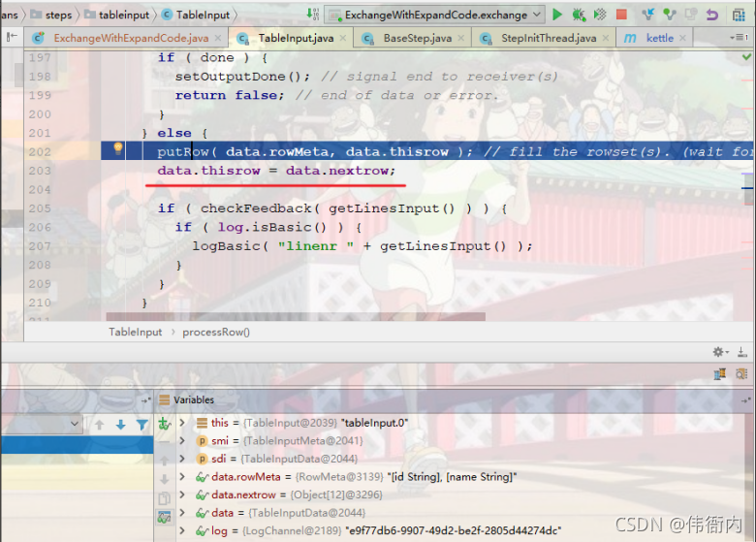This screenshot has width=756, height=542.
Task: Click restore layout icon in debug panel
Action: [720, 374]
